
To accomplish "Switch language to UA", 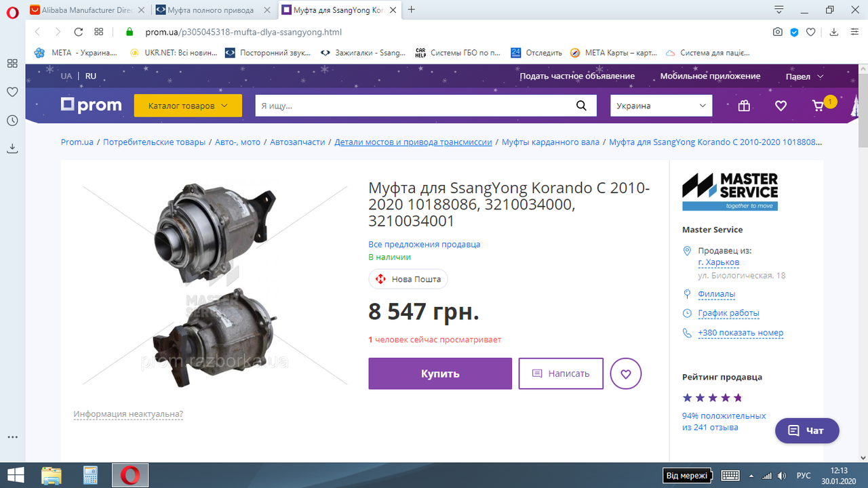I will [x=66, y=76].
